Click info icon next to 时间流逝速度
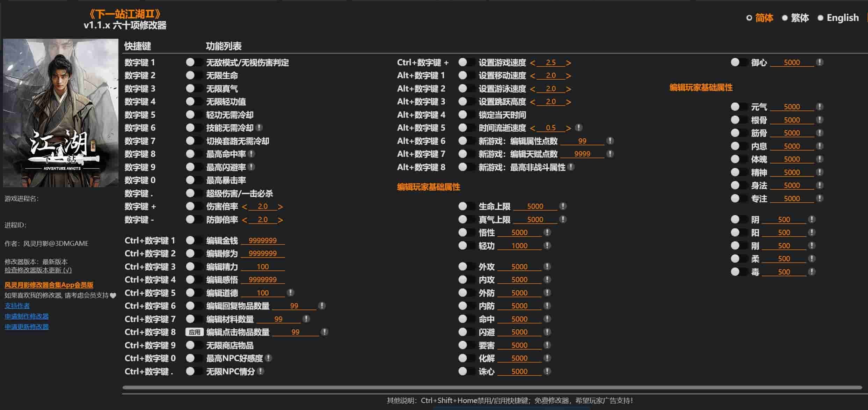868x410 pixels. pyautogui.click(x=578, y=128)
